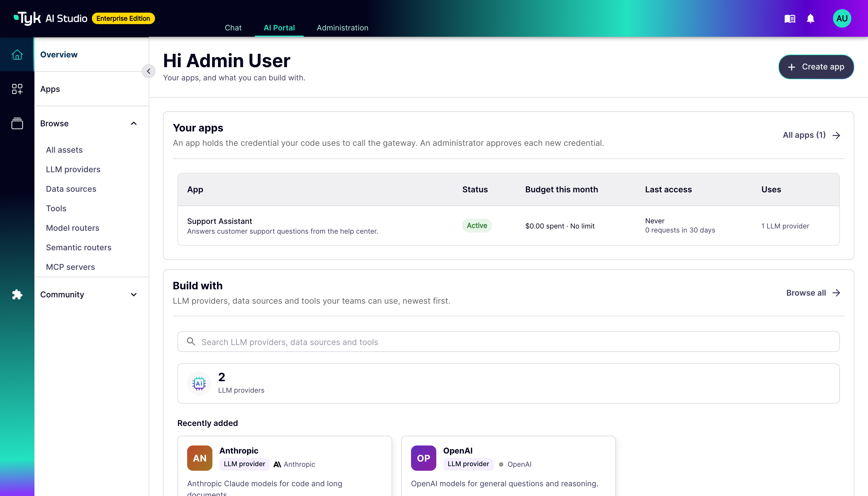
Task: Select the browse stack icon in rail
Action: click(x=17, y=123)
